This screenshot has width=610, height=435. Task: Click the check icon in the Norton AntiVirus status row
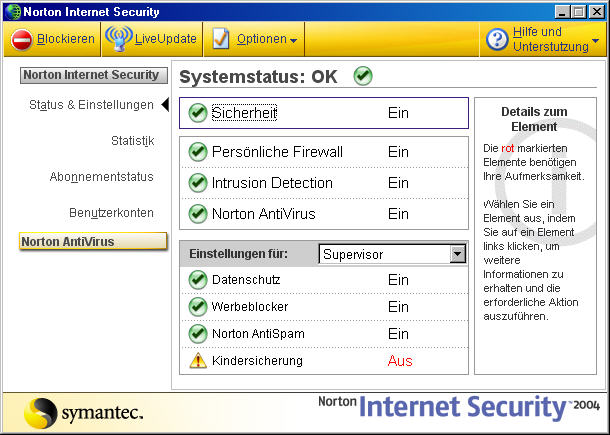pyautogui.click(x=198, y=214)
